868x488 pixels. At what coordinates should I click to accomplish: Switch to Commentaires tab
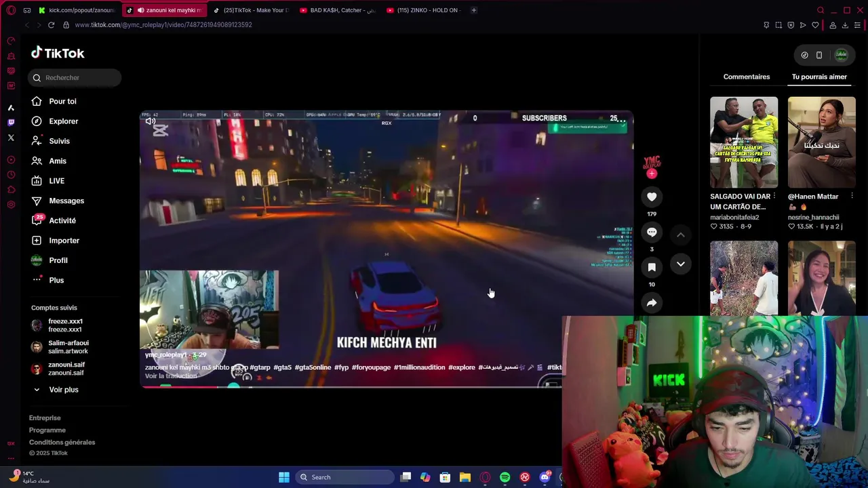tap(747, 77)
